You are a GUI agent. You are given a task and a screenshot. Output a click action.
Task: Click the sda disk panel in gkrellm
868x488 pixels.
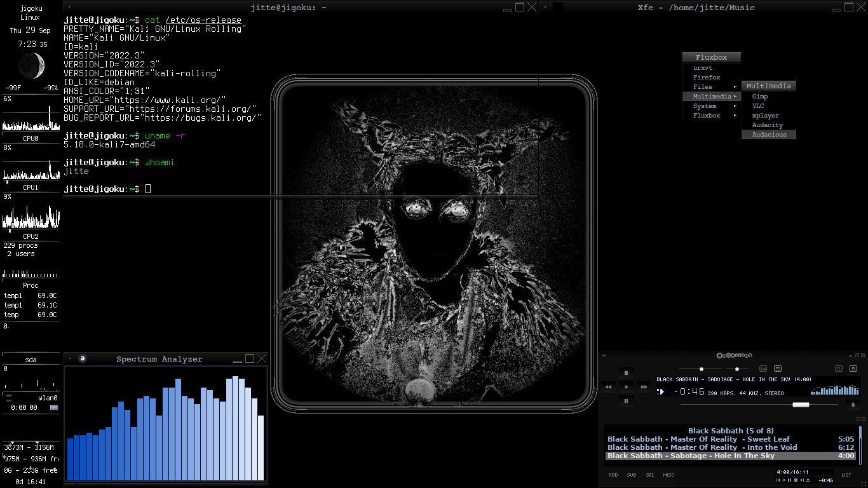tap(31, 360)
